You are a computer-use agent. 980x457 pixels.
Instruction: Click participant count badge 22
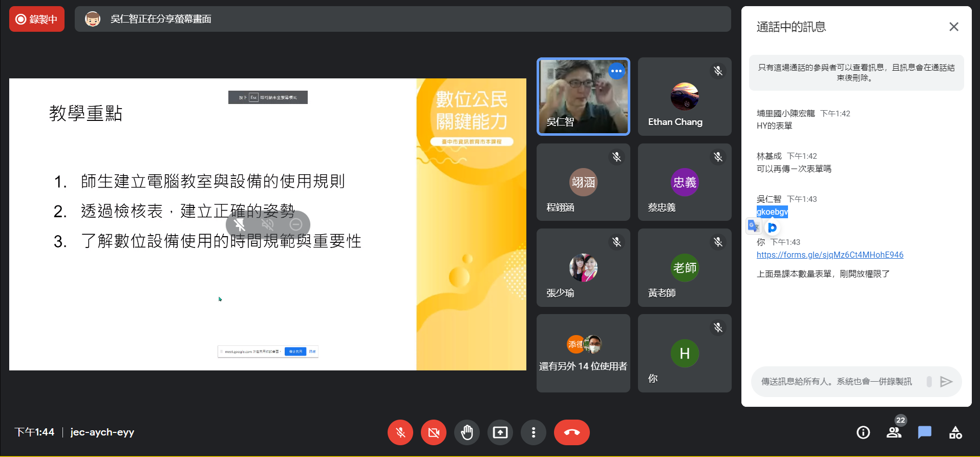[901, 420]
